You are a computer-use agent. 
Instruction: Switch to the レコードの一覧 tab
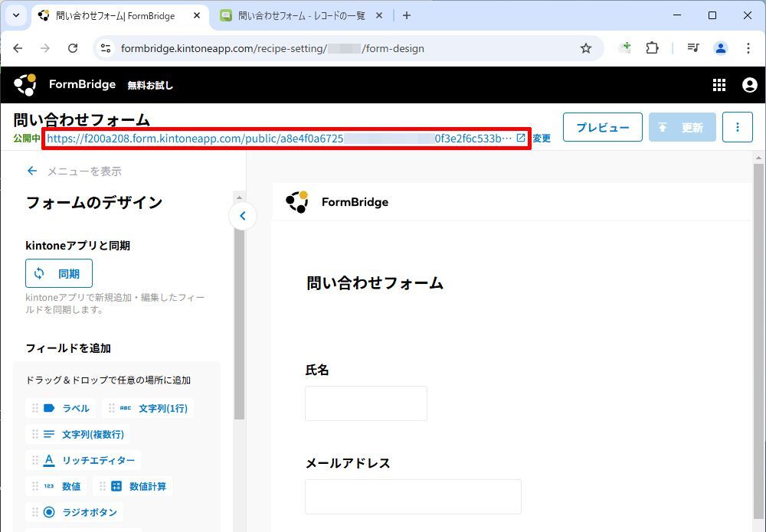click(x=301, y=15)
